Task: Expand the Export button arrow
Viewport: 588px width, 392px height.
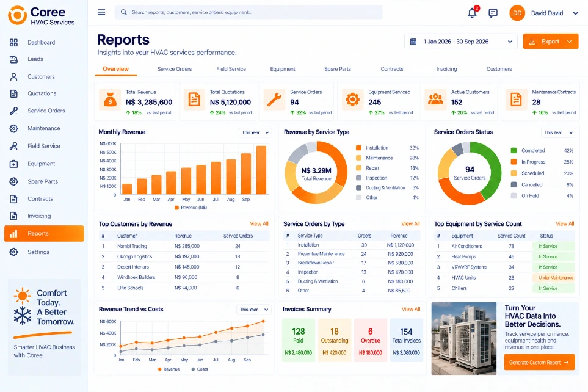Action: [x=570, y=42]
